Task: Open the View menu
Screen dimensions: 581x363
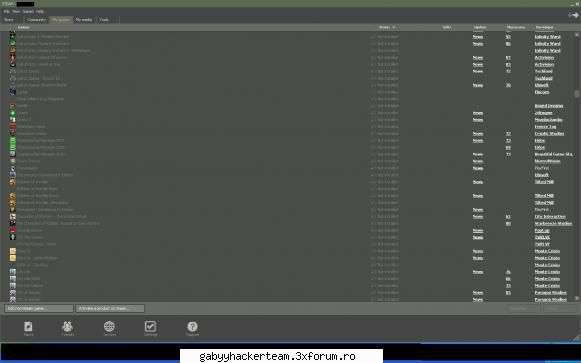Action: [16, 11]
